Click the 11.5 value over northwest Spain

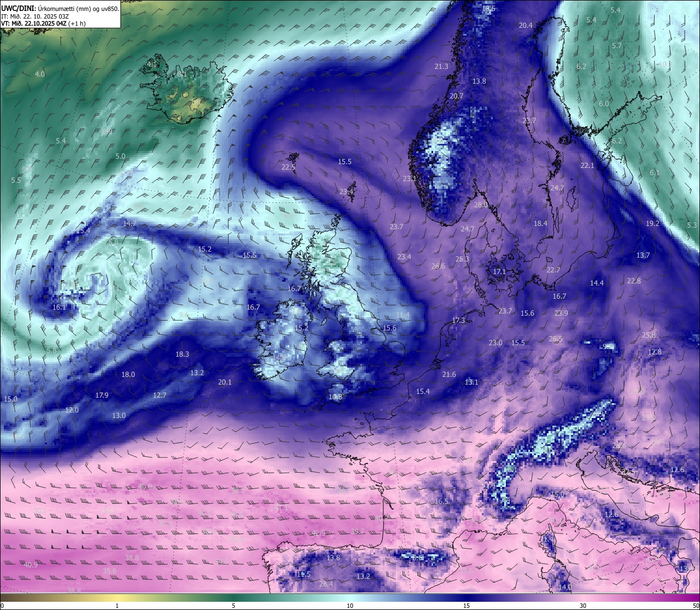pyautogui.click(x=304, y=574)
